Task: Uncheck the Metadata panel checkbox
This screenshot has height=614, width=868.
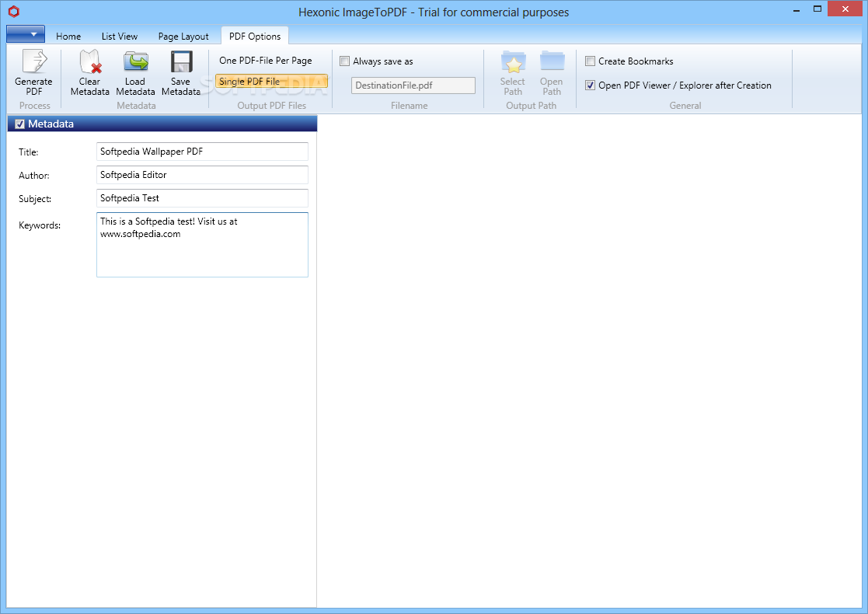Action: point(20,124)
